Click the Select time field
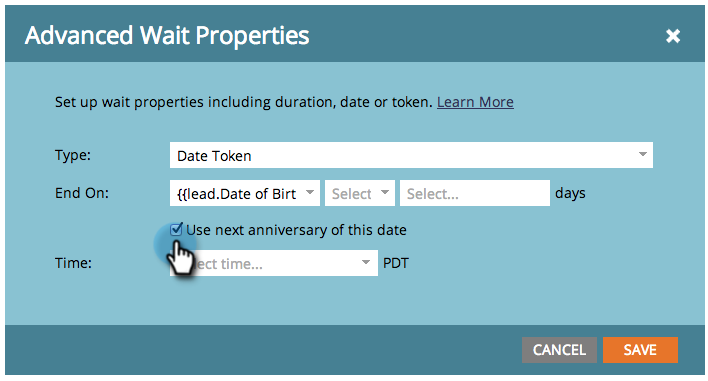 [x=274, y=263]
